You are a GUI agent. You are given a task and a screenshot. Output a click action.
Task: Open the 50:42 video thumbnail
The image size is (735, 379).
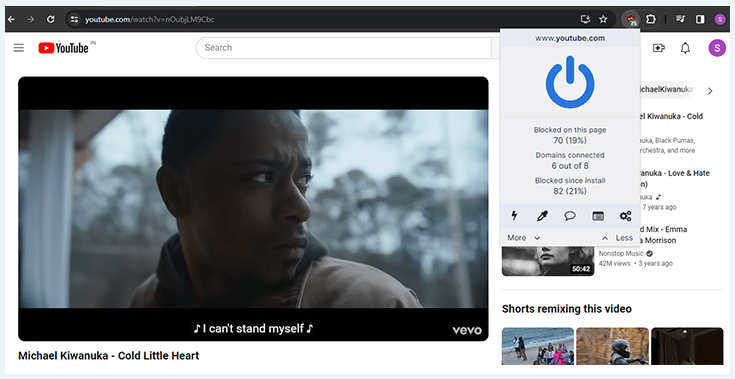tap(548, 261)
